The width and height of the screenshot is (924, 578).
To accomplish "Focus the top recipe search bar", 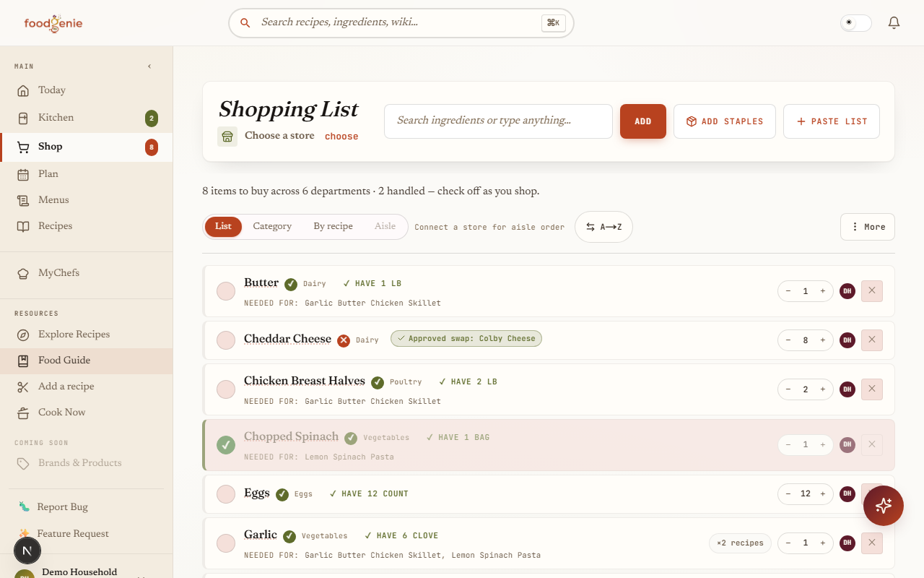I will point(401,23).
